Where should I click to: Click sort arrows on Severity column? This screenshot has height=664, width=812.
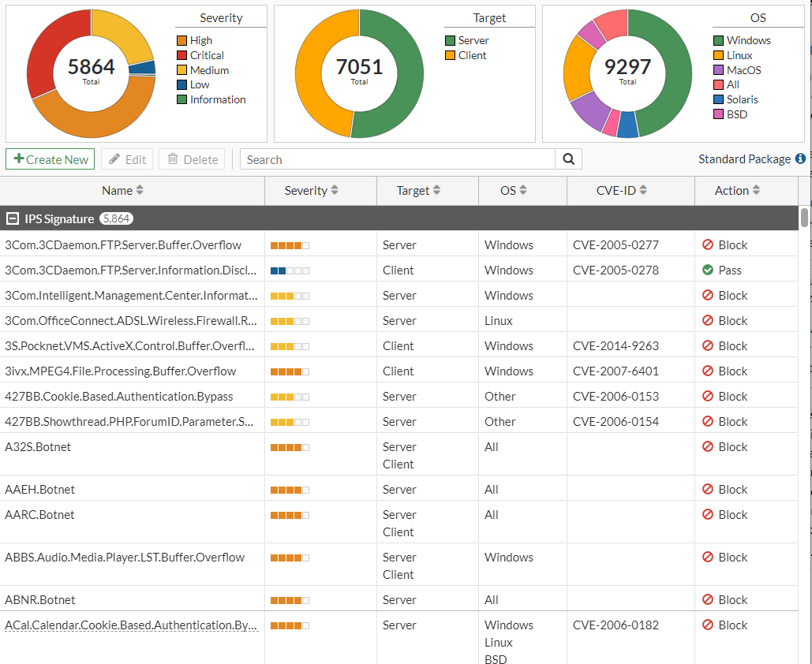coord(335,191)
